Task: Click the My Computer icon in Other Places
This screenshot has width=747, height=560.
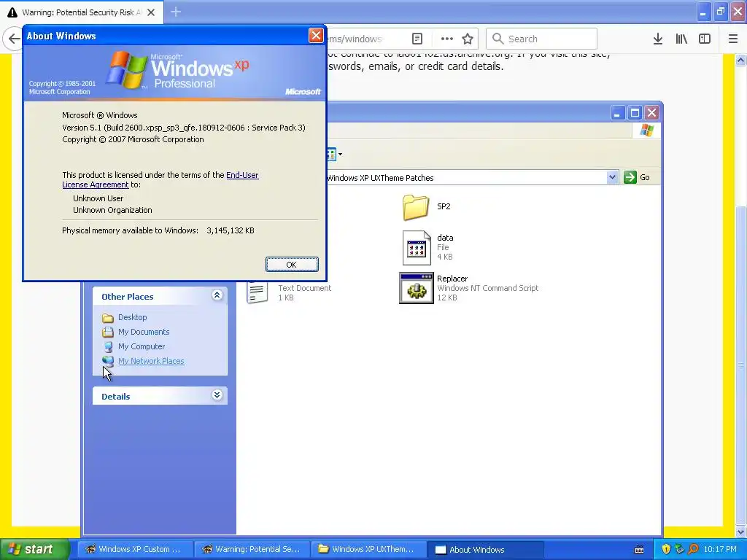Action: click(x=108, y=346)
